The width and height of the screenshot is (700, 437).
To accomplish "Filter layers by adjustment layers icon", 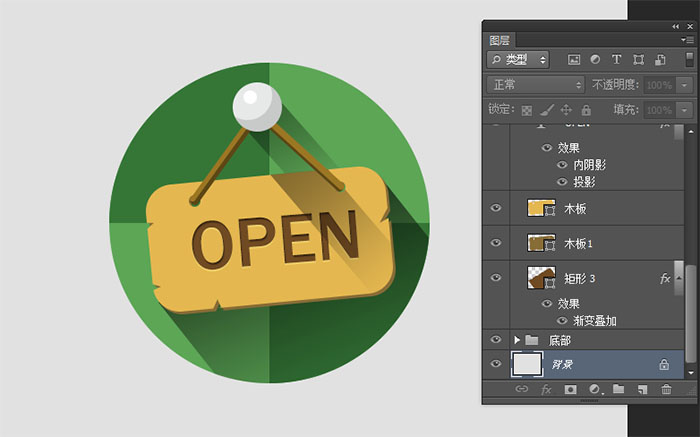I will (595, 59).
